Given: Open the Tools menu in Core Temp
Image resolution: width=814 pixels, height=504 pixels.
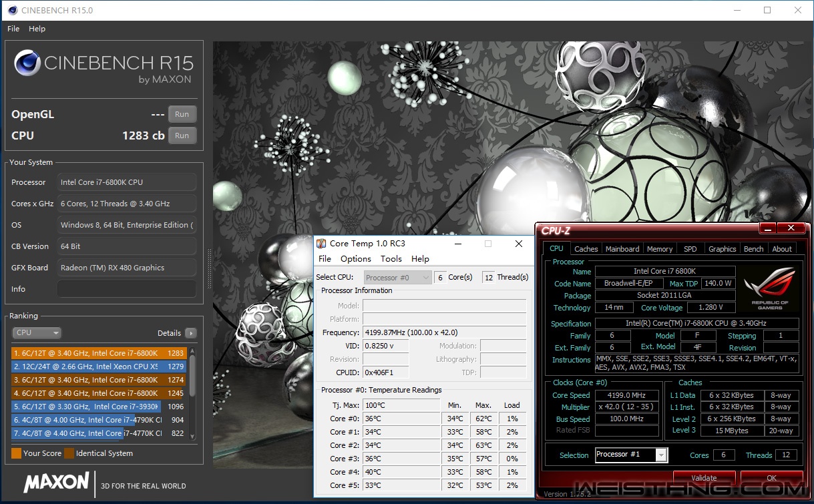Looking at the screenshot, I should tap(391, 259).
